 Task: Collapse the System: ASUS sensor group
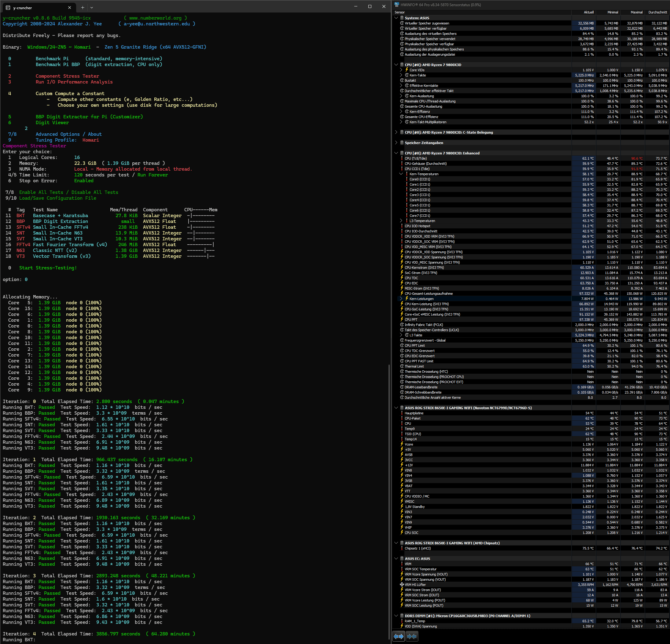[396, 18]
